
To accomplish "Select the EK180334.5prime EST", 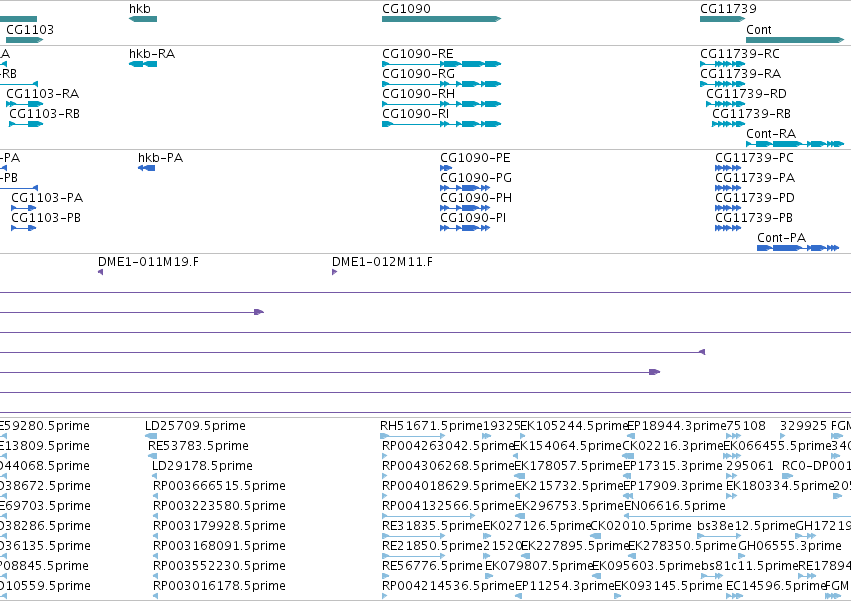I will (733, 496).
